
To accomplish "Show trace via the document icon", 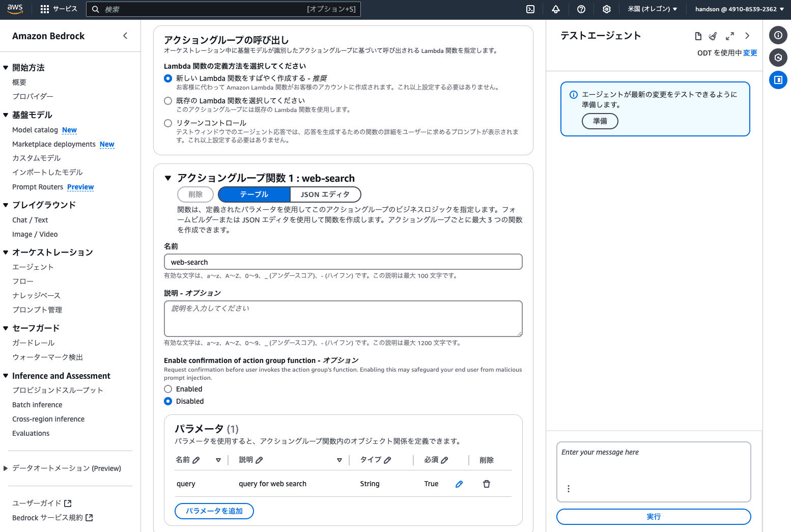I will tap(698, 36).
